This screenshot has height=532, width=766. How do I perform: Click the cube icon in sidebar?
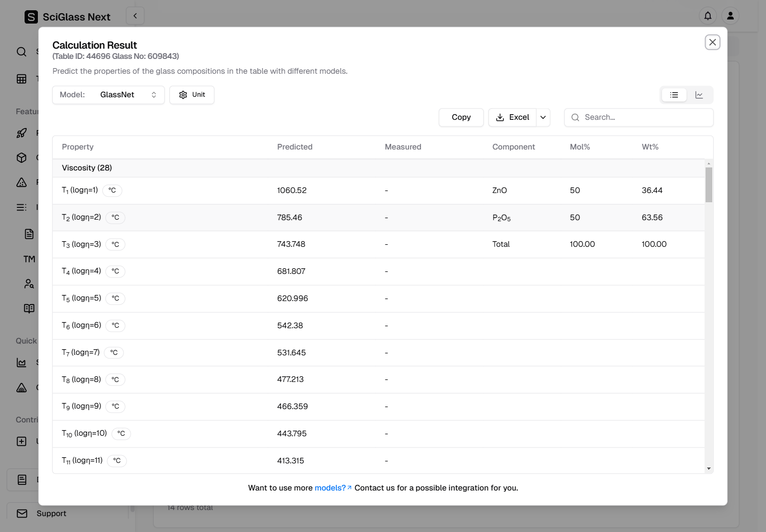pyautogui.click(x=22, y=158)
